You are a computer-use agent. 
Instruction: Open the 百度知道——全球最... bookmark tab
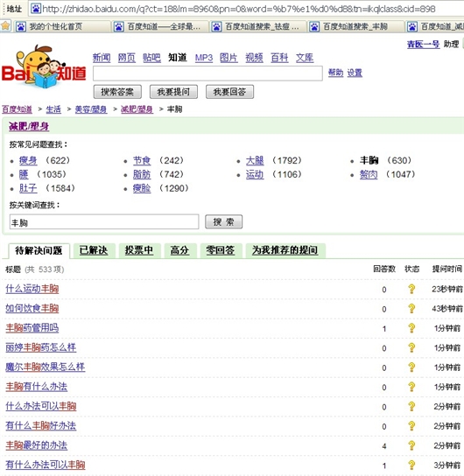[160, 27]
